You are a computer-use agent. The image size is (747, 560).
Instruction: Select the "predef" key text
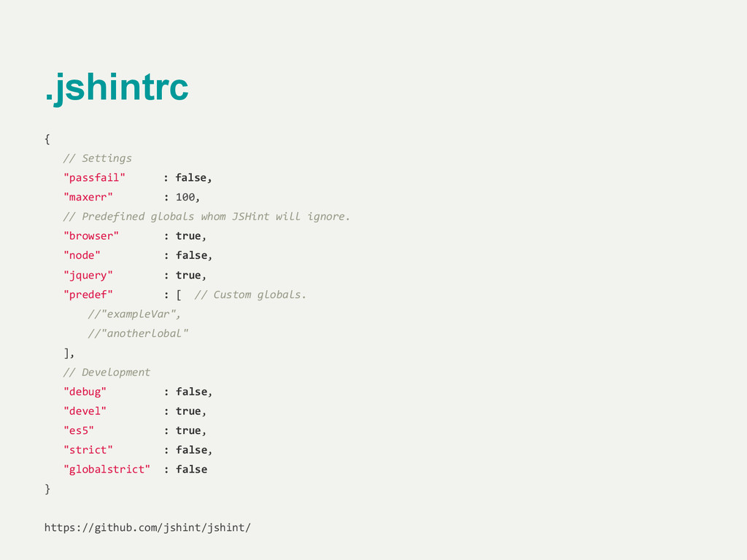[x=88, y=295]
